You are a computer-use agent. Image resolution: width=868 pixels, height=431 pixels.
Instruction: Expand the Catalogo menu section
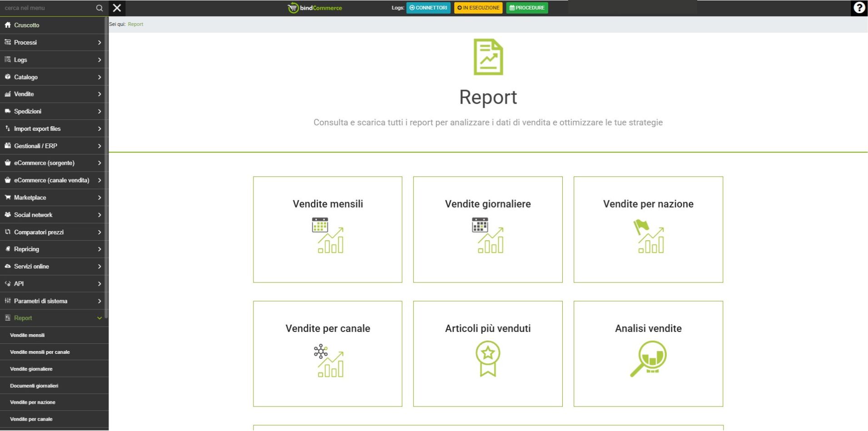point(54,77)
